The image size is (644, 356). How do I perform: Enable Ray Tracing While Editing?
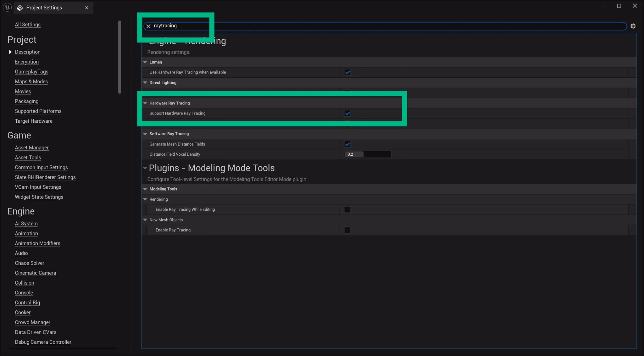(x=347, y=209)
